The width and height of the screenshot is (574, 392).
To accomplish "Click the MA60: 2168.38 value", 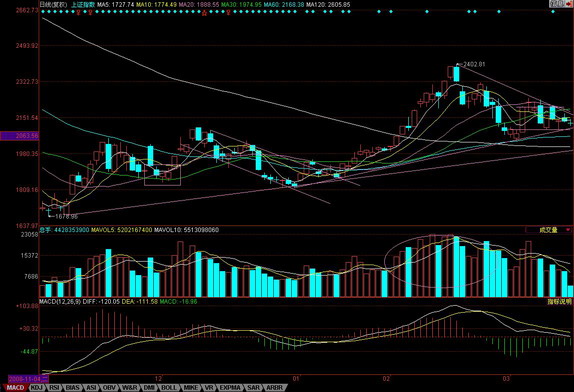I will [x=284, y=5].
